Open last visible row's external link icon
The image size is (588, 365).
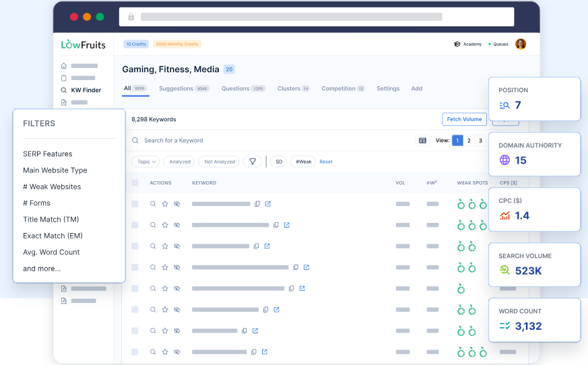[265, 352]
